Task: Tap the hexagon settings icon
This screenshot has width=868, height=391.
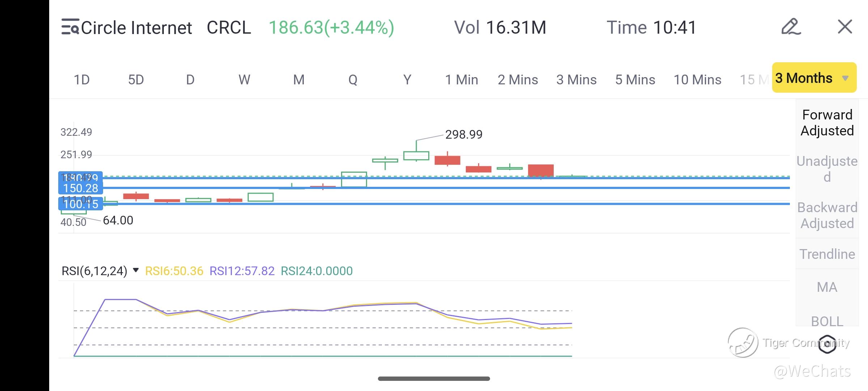Action: (827, 344)
